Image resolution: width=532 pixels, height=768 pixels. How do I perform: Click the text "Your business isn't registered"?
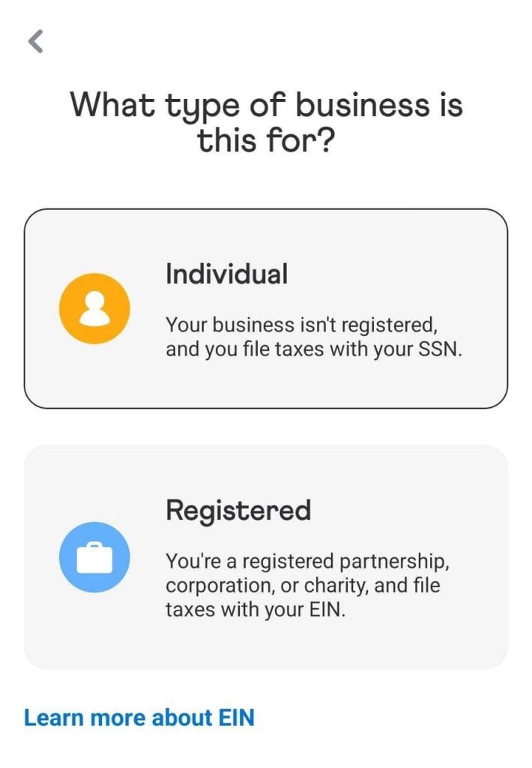pos(300,325)
